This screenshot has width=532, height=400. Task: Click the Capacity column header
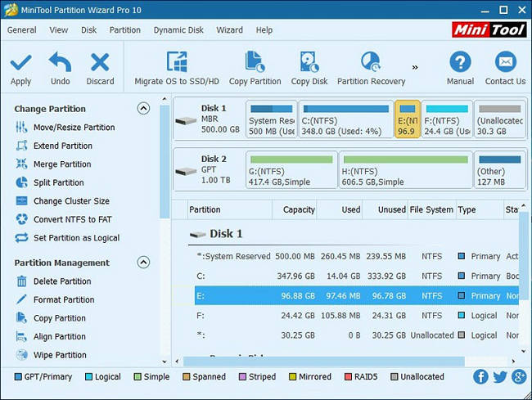point(299,210)
